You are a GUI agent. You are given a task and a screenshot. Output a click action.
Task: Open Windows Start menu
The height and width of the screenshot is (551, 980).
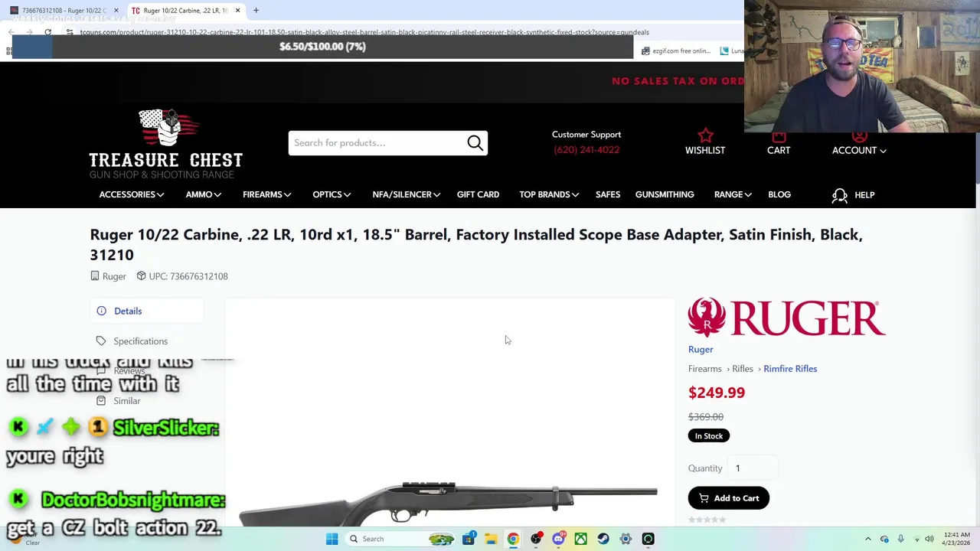(x=332, y=539)
